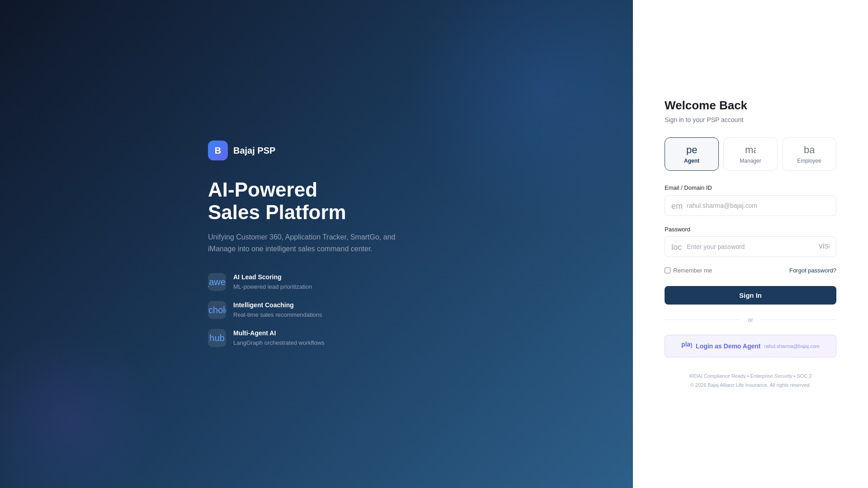Click the 'Remember me' label
The width and height of the screenshot is (868, 488).
coord(693,271)
